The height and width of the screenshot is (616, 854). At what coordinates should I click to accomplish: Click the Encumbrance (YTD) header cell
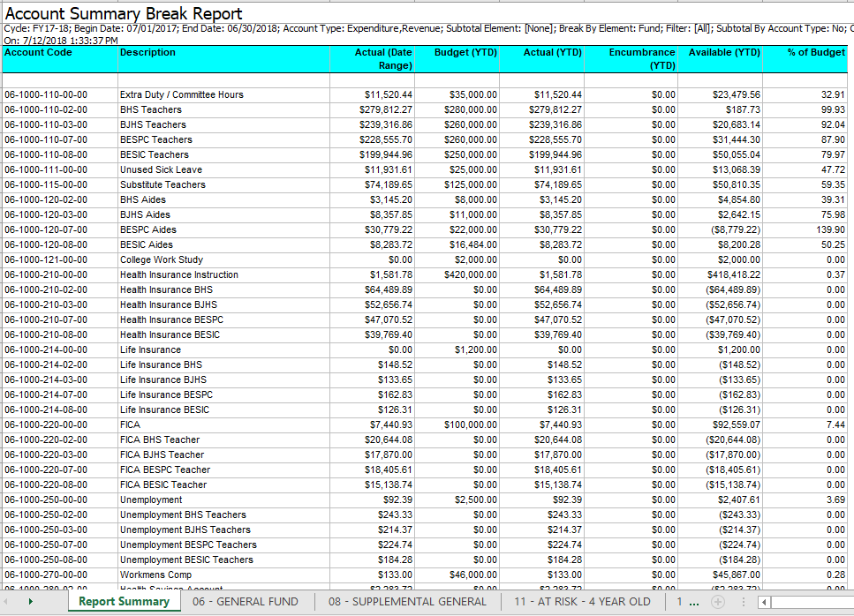(641, 59)
